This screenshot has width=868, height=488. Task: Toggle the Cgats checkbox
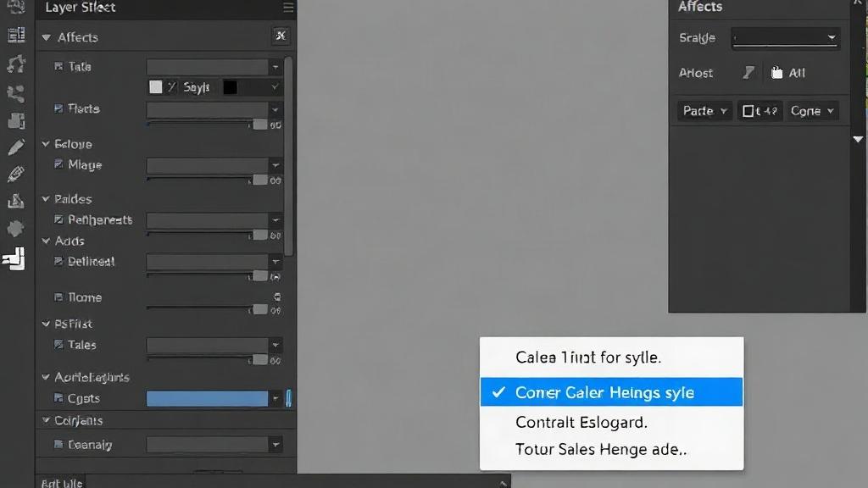[58, 398]
